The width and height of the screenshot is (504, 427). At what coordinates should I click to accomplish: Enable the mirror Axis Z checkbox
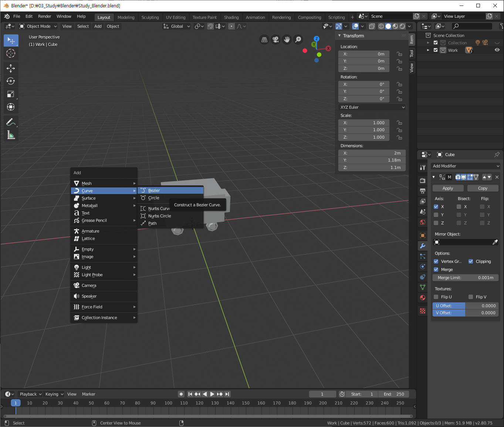tap(436, 223)
